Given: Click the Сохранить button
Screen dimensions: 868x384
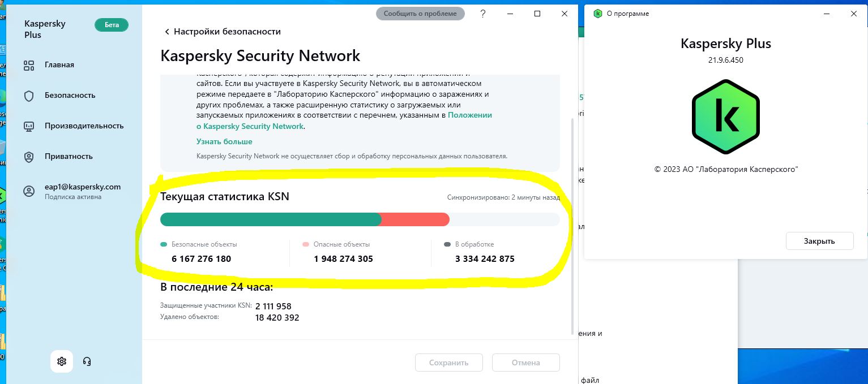Looking at the screenshot, I should point(449,363).
